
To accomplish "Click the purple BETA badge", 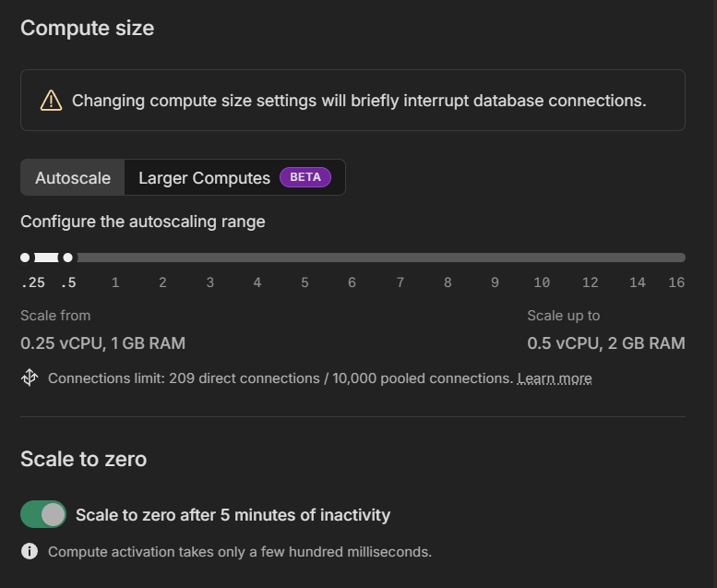I will point(305,177).
